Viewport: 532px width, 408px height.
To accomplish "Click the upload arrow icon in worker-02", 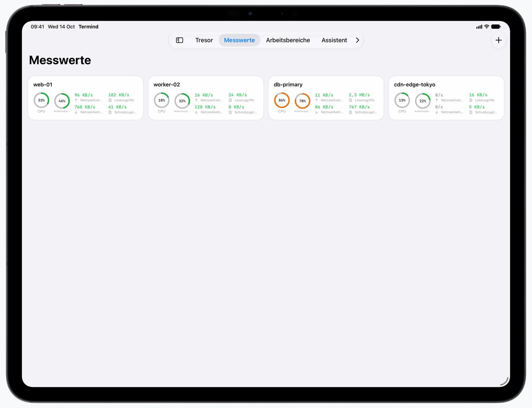I will pyautogui.click(x=196, y=100).
